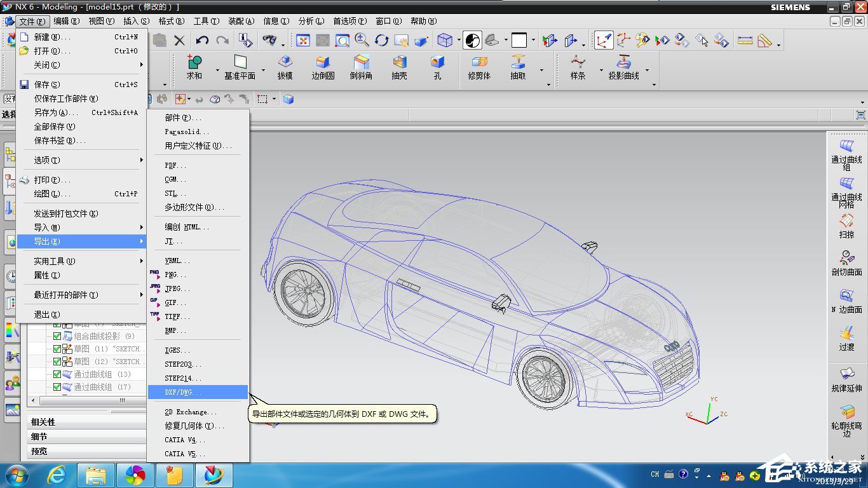Expand the 预览 preview section
Screen dimensions: 868x488
(x=39, y=451)
